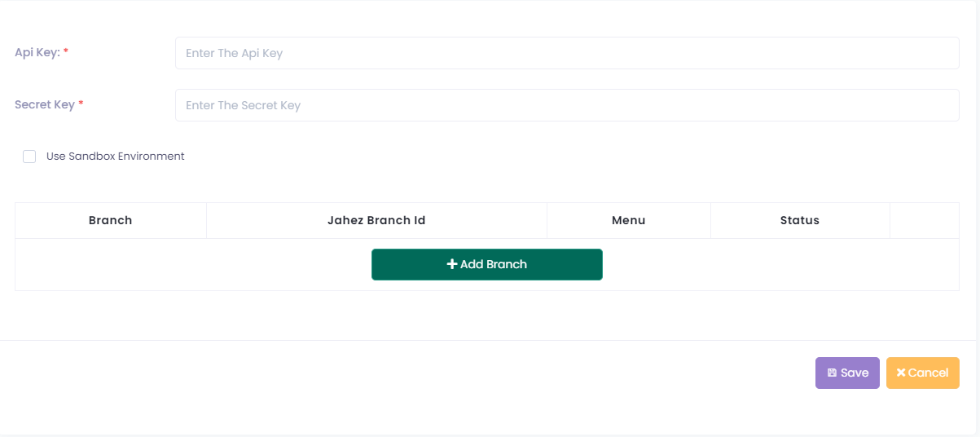Screen dimensions: 980x437
Task: Click the Use Sandbox Environment label text
Action: point(116,157)
